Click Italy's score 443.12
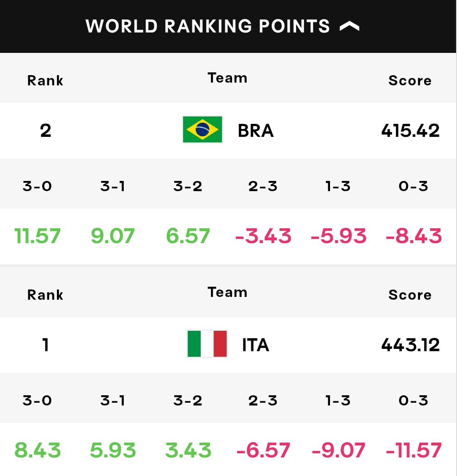 (410, 345)
